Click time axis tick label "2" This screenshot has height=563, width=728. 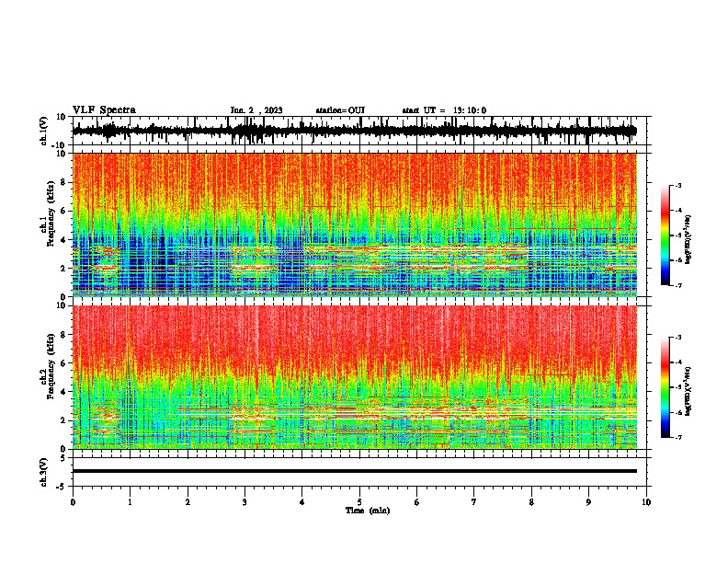[188, 502]
